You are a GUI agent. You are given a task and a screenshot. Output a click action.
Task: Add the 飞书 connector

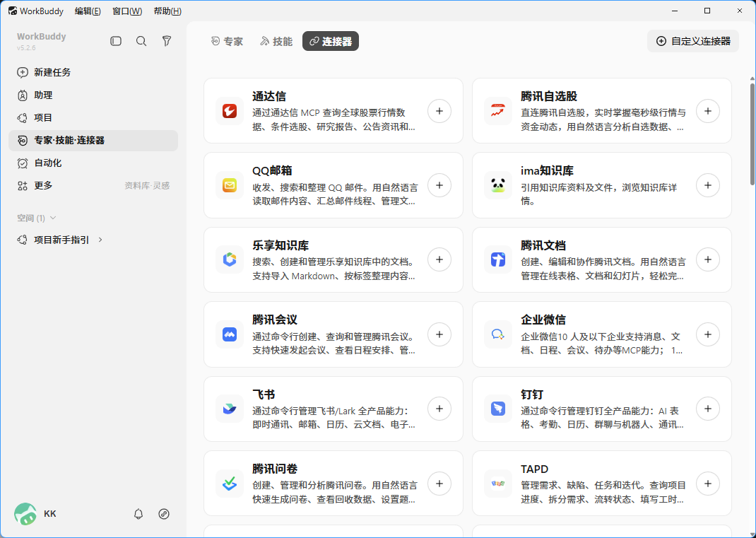[439, 409]
